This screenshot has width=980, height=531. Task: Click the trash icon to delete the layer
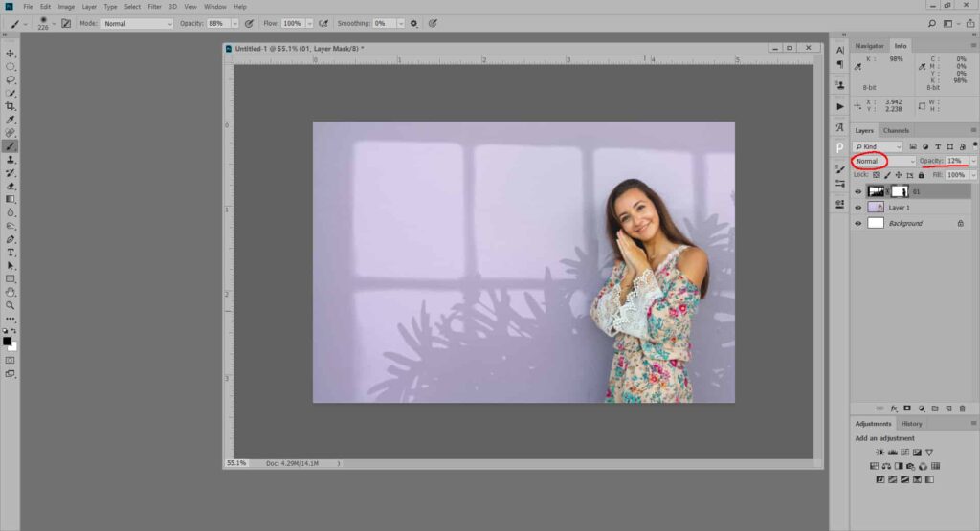click(x=961, y=409)
